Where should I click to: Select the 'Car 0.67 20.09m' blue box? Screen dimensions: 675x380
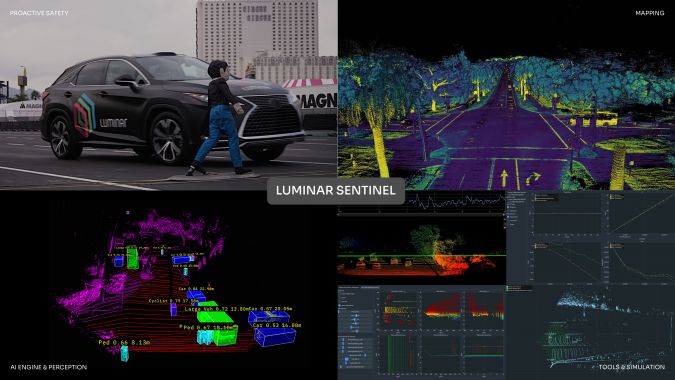(x=269, y=318)
